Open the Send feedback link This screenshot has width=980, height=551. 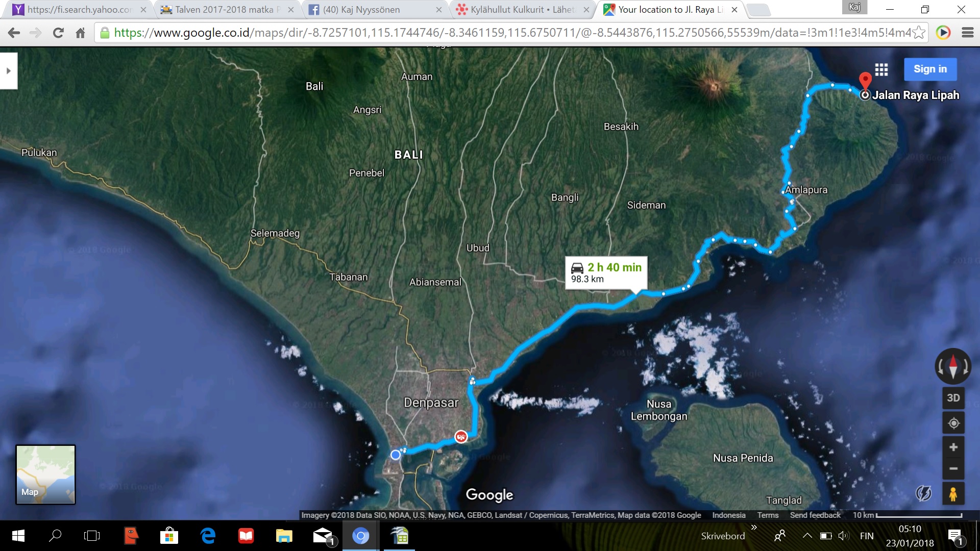(x=815, y=515)
